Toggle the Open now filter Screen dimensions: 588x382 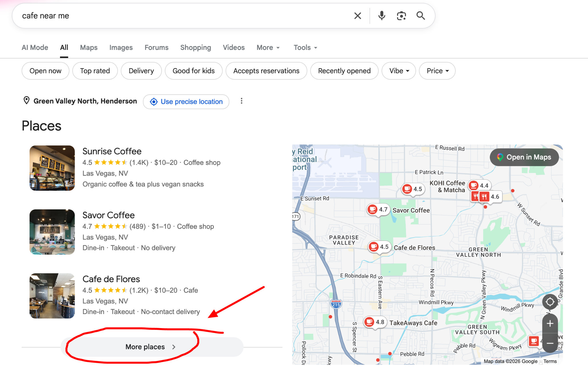tap(45, 71)
